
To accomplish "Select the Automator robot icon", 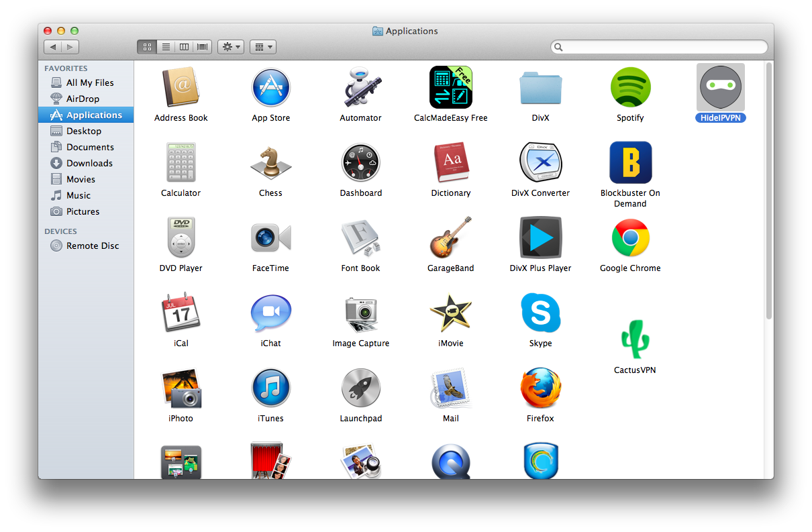I will tap(361, 87).
